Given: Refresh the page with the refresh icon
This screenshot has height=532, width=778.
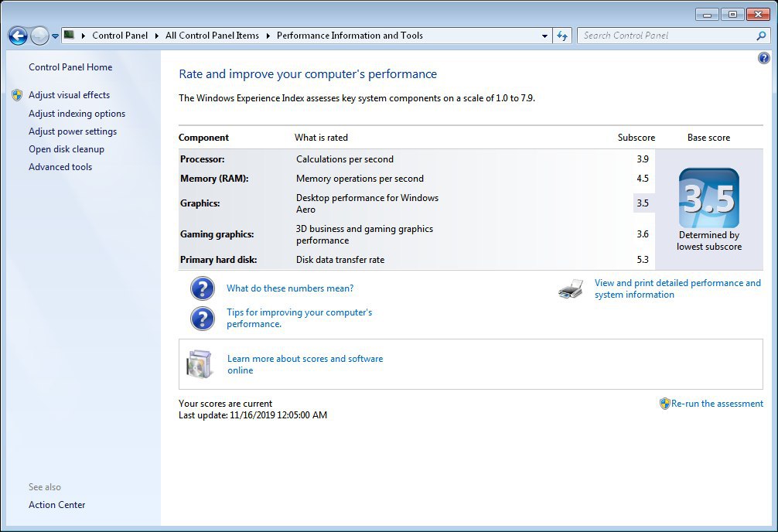Looking at the screenshot, I should point(561,36).
